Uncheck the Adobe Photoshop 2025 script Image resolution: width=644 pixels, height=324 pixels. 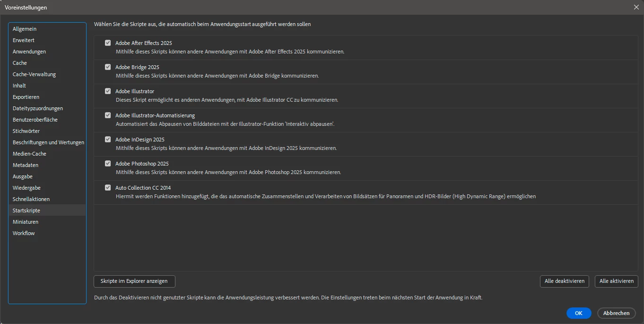tap(108, 163)
